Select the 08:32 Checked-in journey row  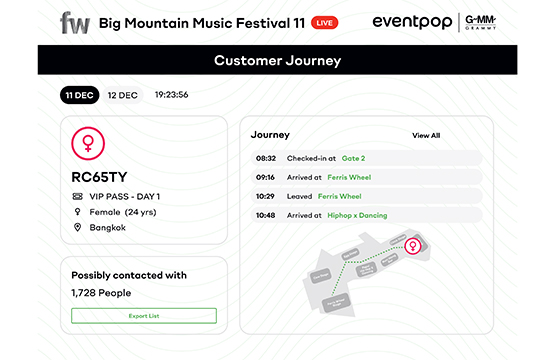[x=366, y=158]
